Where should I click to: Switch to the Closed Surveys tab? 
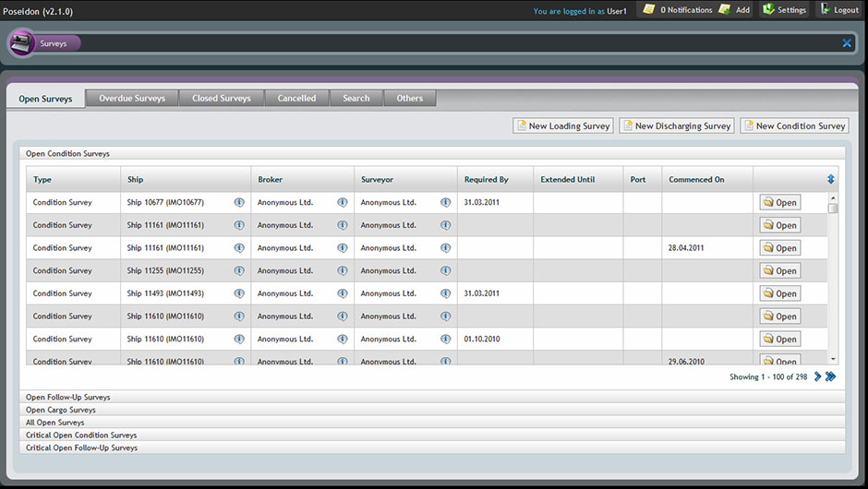coord(221,98)
